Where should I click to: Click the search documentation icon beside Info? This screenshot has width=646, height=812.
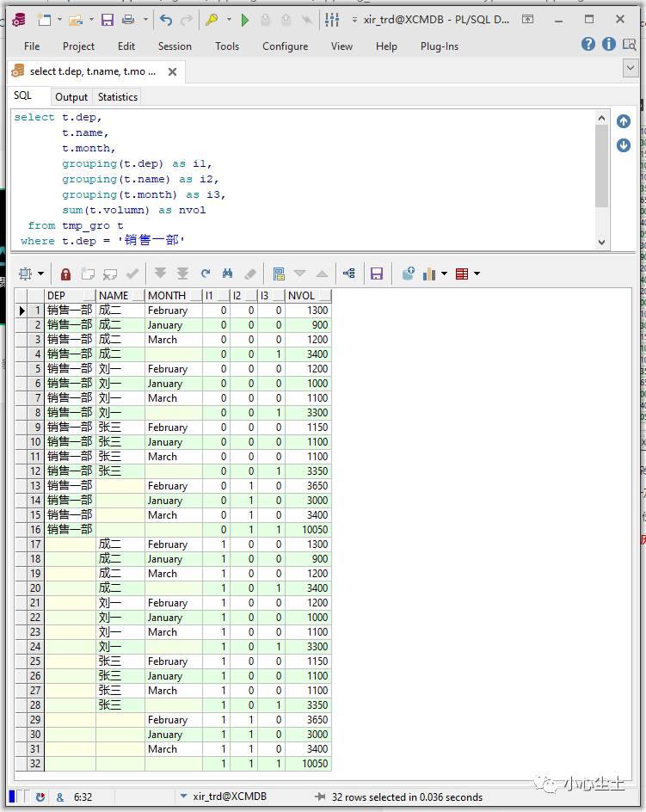(x=629, y=44)
